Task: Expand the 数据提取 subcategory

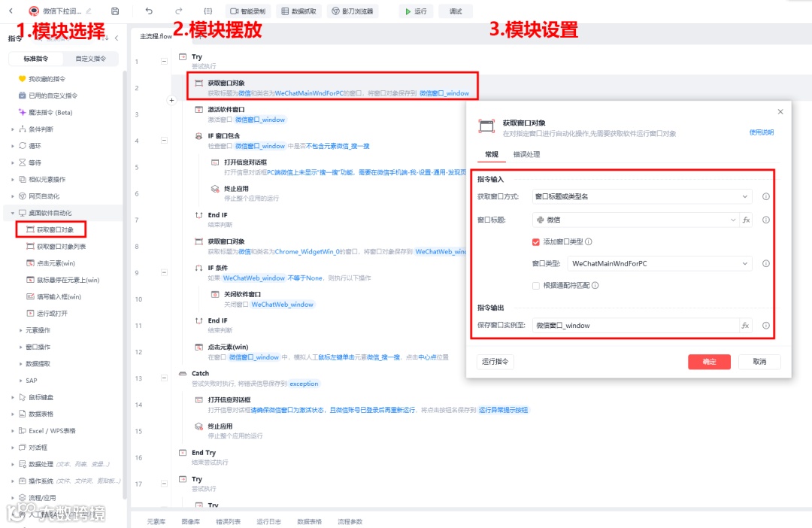Action: pyautogui.click(x=21, y=364)
